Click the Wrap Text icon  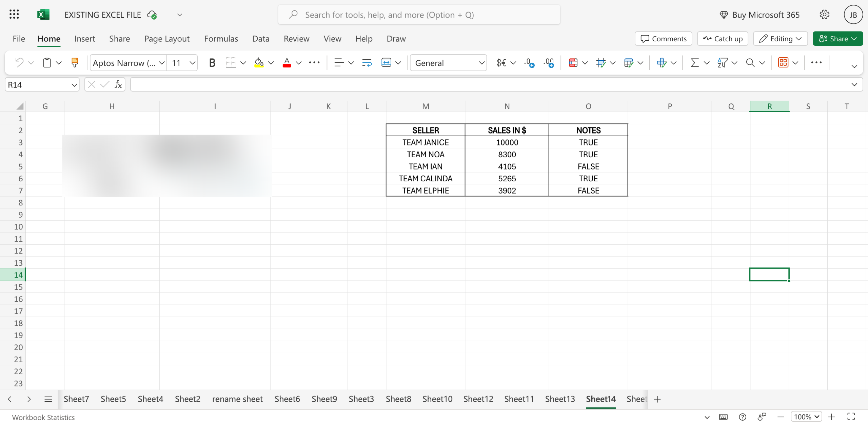click(x=367, y=63)
